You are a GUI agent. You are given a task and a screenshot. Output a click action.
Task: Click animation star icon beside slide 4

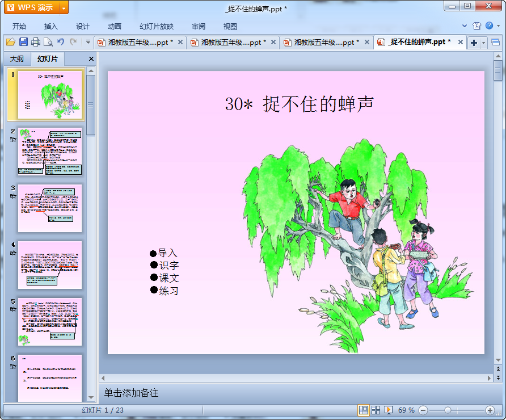[13, 253]
